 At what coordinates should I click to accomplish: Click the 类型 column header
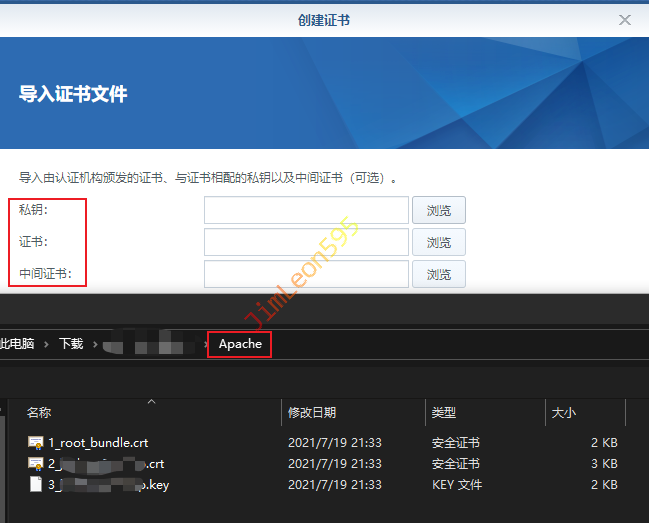click(443, 412)
